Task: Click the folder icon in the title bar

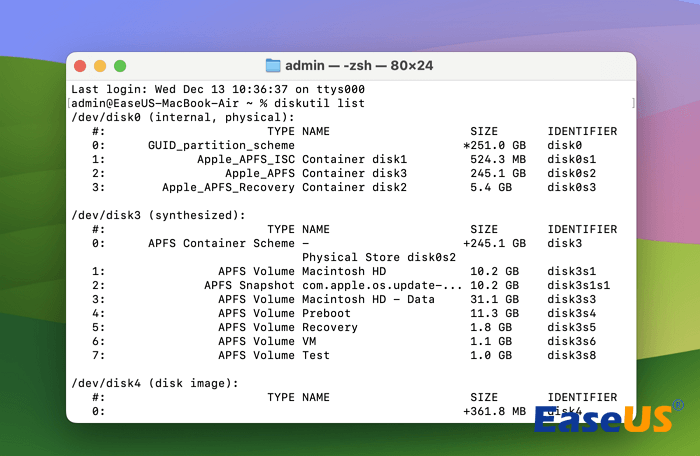Action: coord(273,65)
